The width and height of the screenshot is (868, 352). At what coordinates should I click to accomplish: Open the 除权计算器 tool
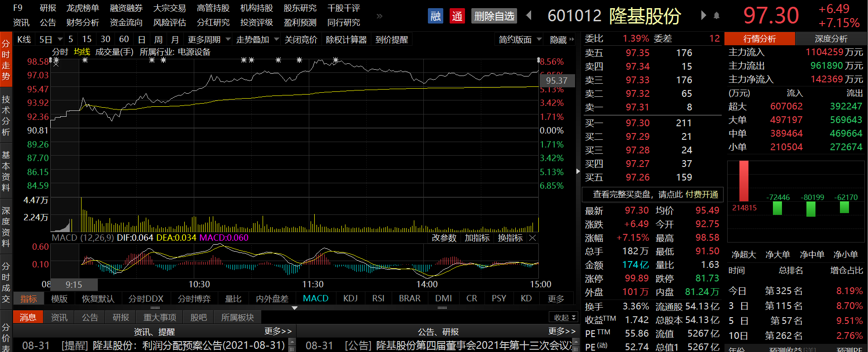click(346, 40)
